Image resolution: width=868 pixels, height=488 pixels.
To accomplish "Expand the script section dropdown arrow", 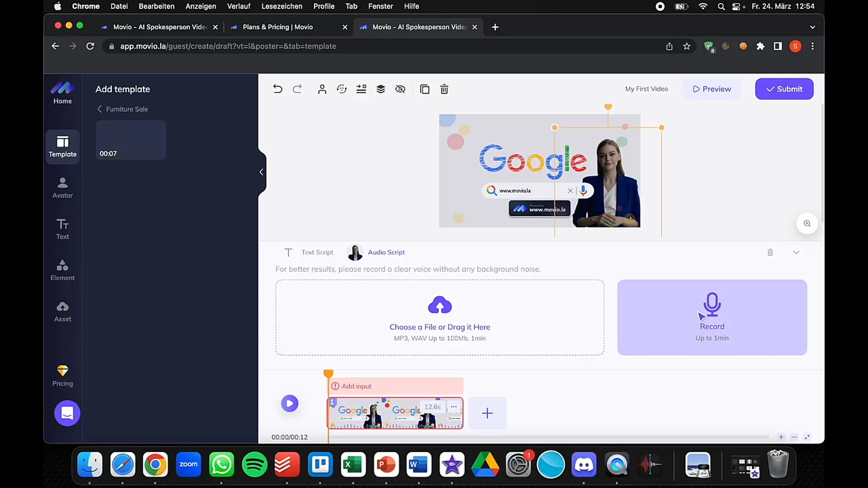I will pos(797,251).
